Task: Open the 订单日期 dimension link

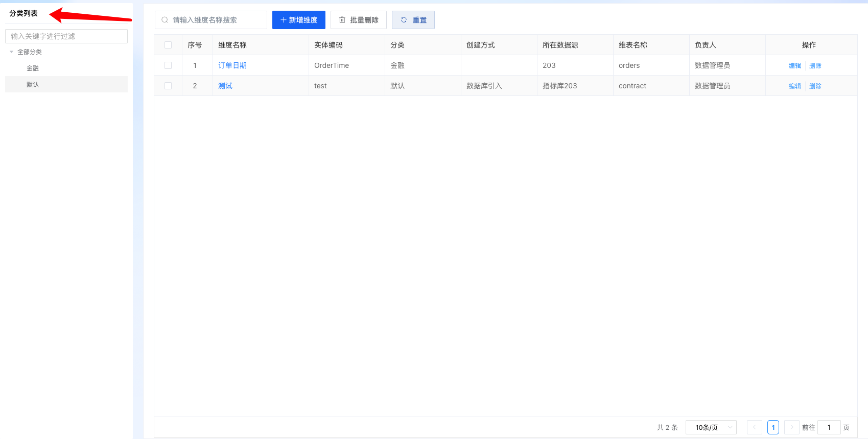Action: 232,65
